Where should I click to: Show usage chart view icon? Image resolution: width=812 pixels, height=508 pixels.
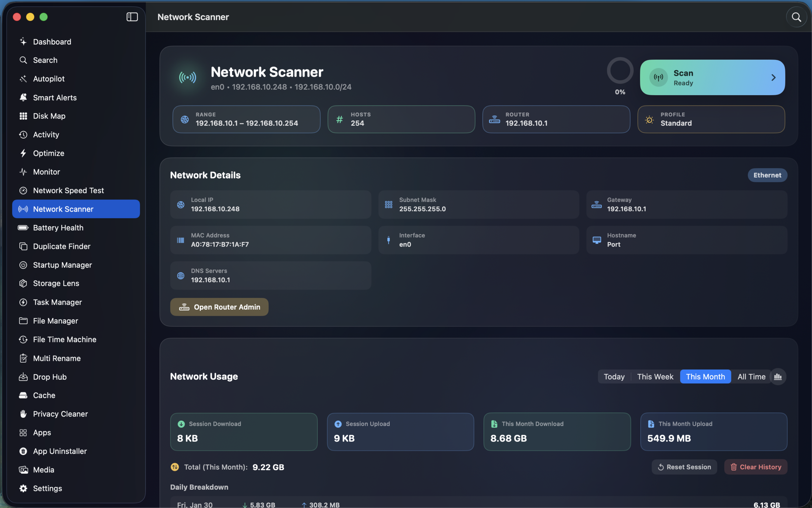pos(778,377)
